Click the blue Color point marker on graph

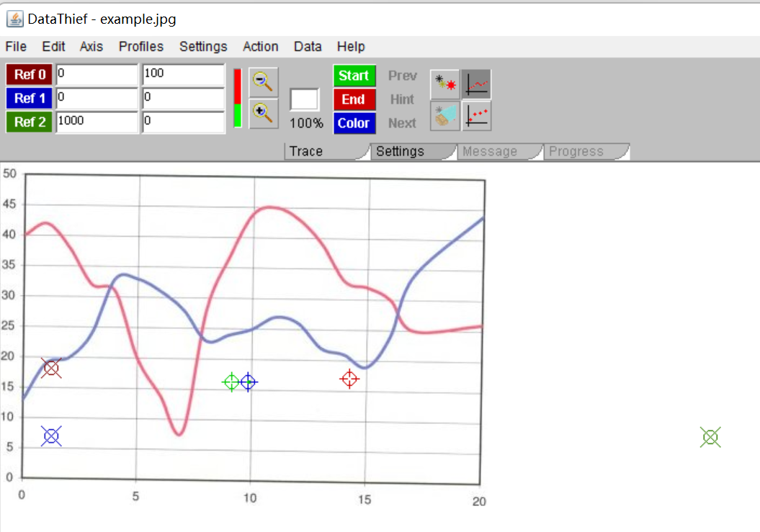248,382
